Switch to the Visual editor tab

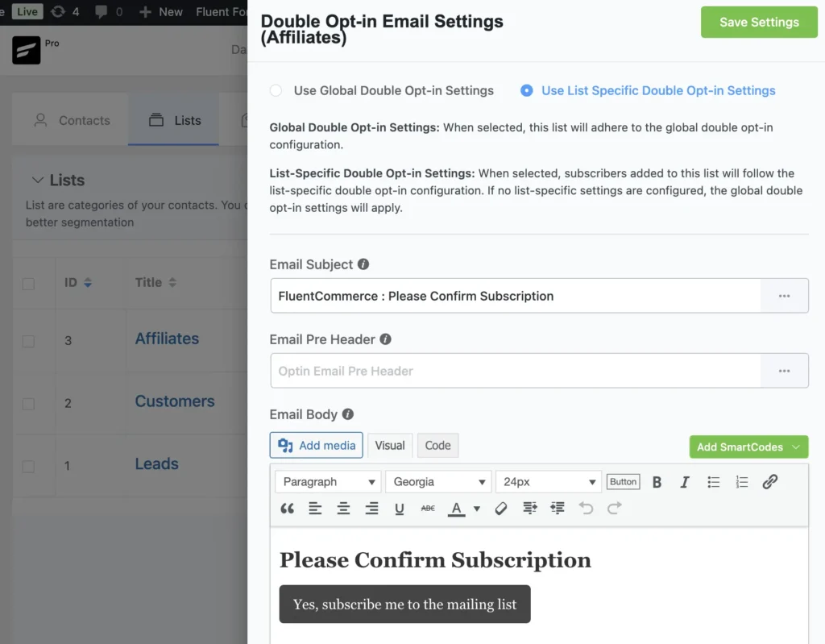click(x=390, y=446)
